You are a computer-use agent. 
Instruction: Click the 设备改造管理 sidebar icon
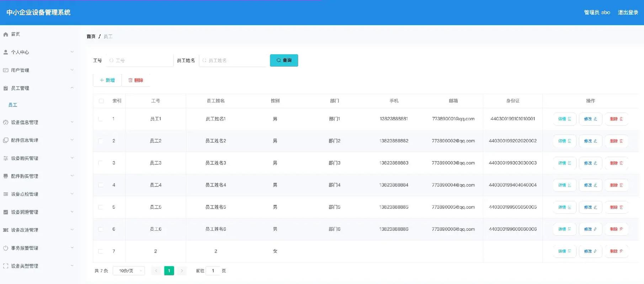point(6,230)
